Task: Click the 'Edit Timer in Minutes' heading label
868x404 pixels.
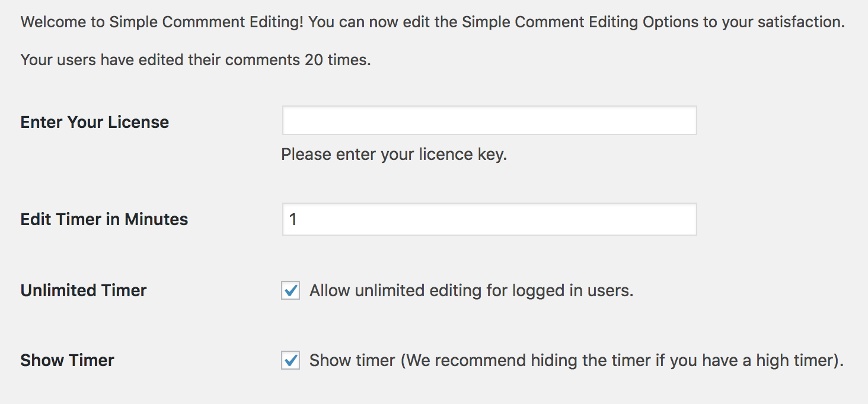Action: 104,219
